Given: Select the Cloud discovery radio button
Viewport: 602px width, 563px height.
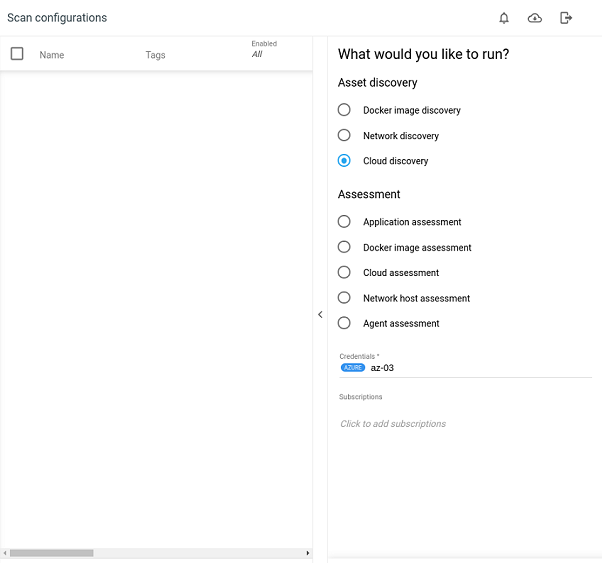Looking at the screenshot, I should (x=344, y=161).
